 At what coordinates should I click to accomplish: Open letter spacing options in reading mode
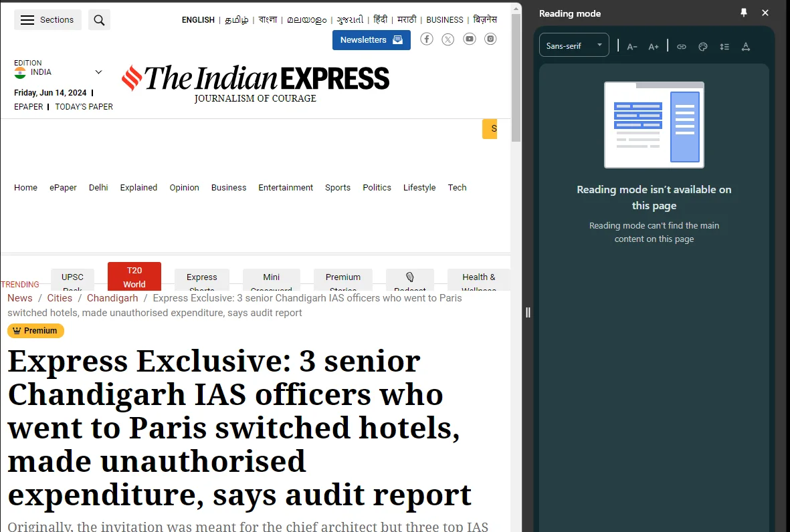coord(746,46)
